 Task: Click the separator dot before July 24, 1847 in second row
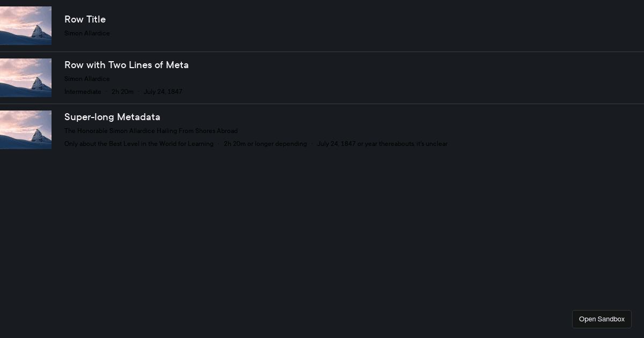(x=138, y=92)
